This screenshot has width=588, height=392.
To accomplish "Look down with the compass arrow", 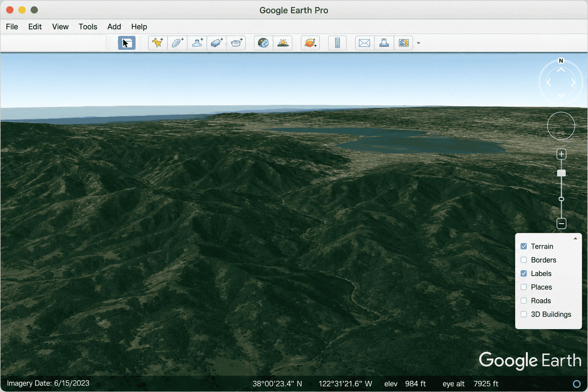I will [x=561, y=95].
